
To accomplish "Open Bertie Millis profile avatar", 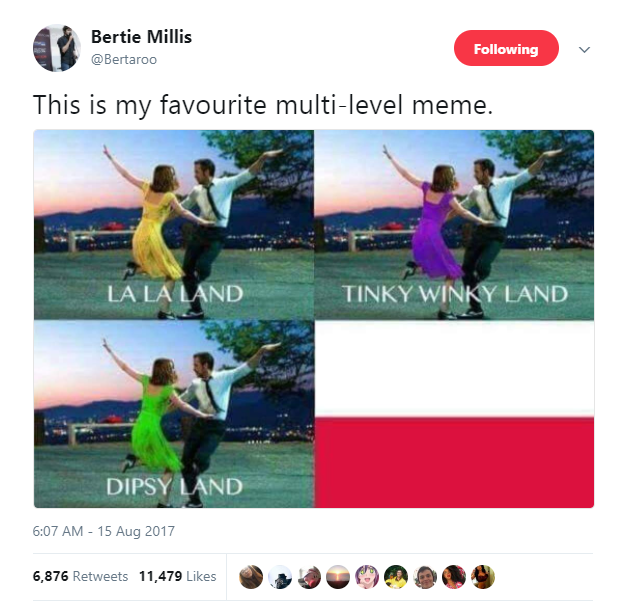I will pos(57,48).
